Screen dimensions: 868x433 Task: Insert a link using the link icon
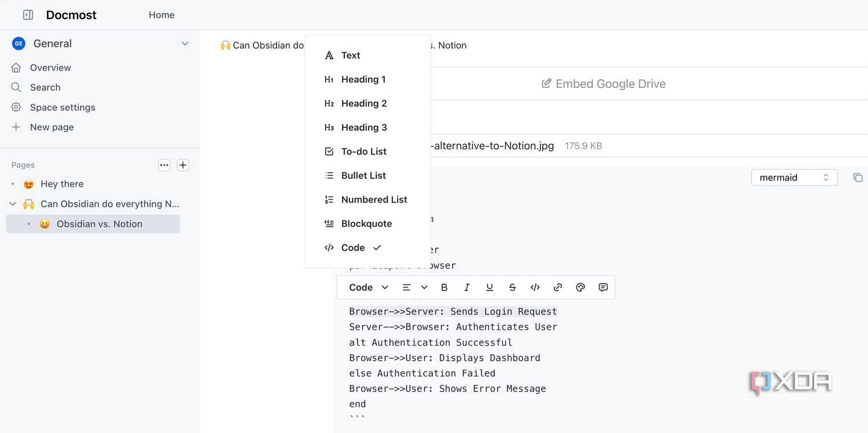click(558, 287)
